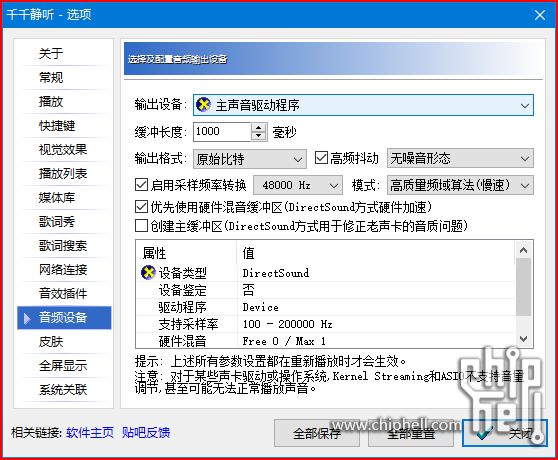This screenshot has width=558, height=460.
Task: Click the 全部重置 button
Action: pos(411,433)
